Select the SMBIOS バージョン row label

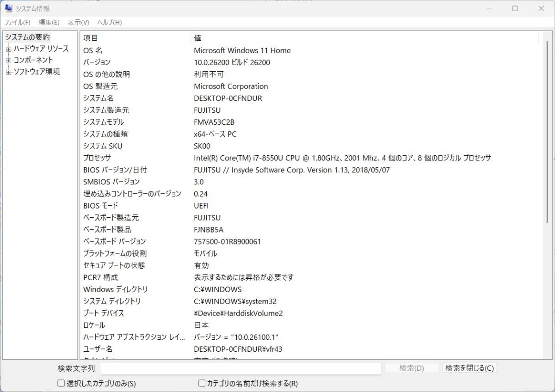coord(111,182)
